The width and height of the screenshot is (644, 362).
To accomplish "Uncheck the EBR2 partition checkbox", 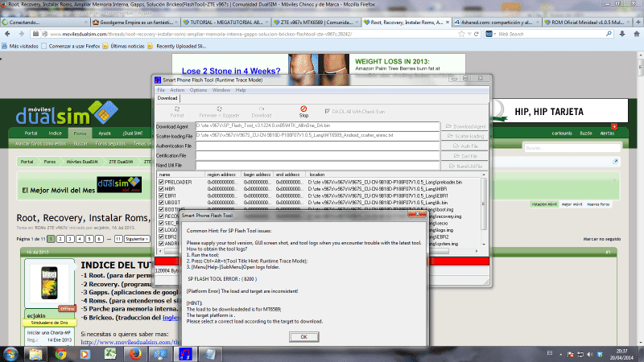I will [162, 237].
